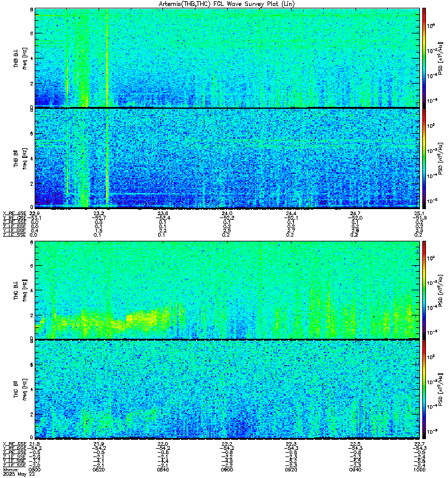Click the '1000' time tick label

[419, 470]
